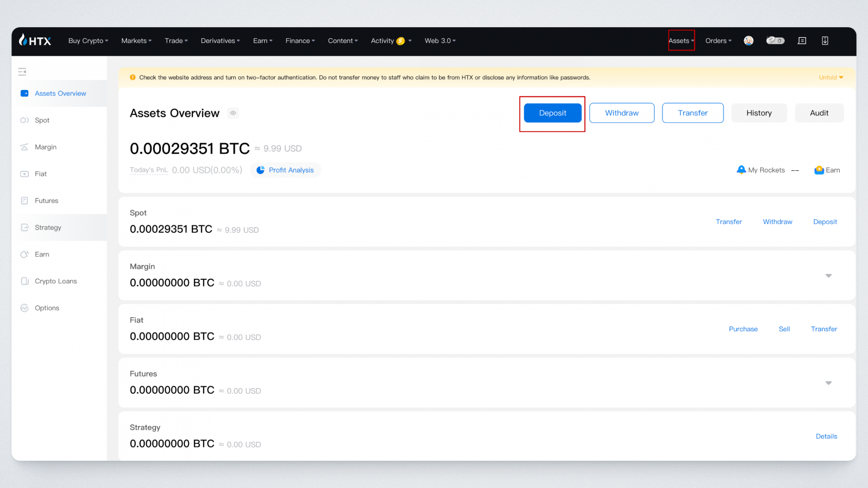Expand the Margin account section
The height and width of the screenshot is (488, 868).
point(829,276)
